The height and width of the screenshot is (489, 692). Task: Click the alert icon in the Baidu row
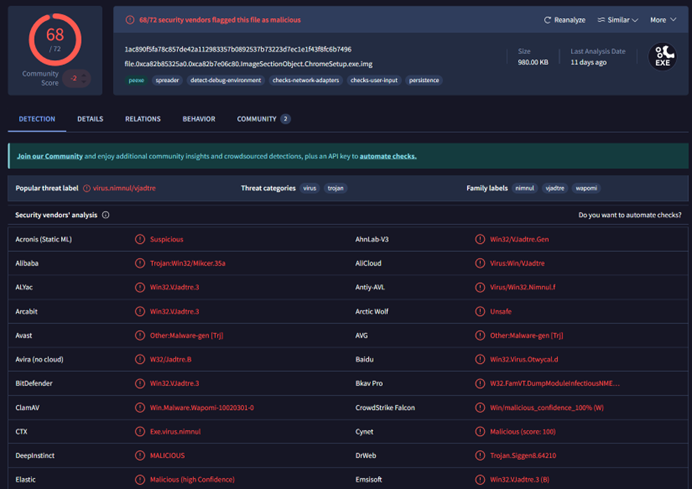(x=480, y=360)
